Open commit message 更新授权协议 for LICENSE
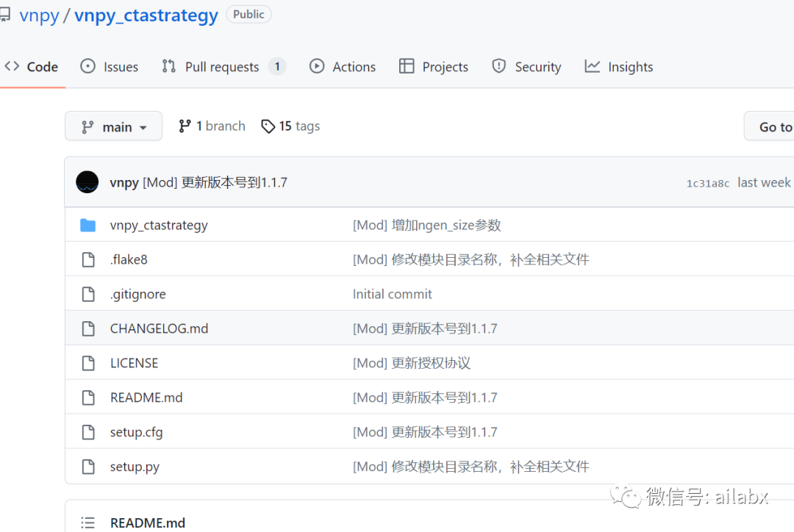The width and height of the screenshot is (794, 532). (x=412, y=363)
